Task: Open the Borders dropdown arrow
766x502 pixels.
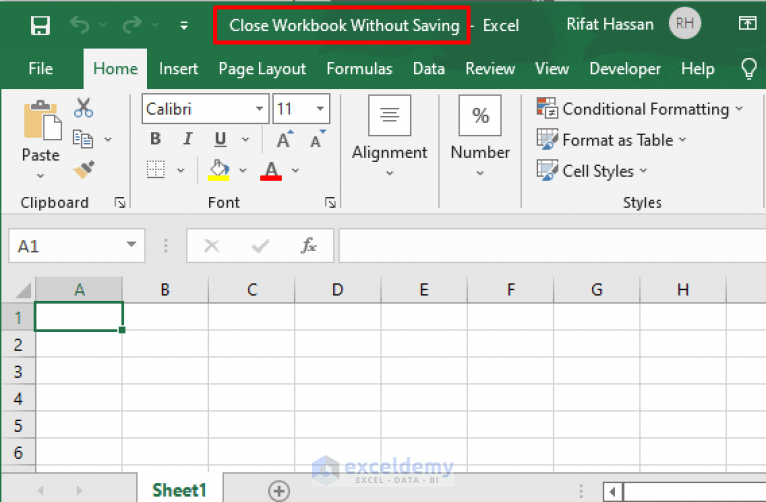Action: coord(181,170)
